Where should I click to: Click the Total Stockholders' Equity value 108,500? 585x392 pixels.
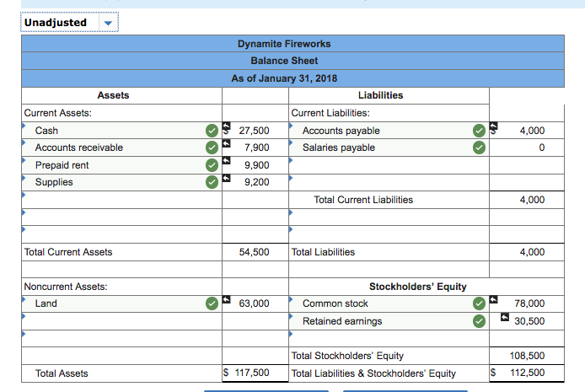527,356
